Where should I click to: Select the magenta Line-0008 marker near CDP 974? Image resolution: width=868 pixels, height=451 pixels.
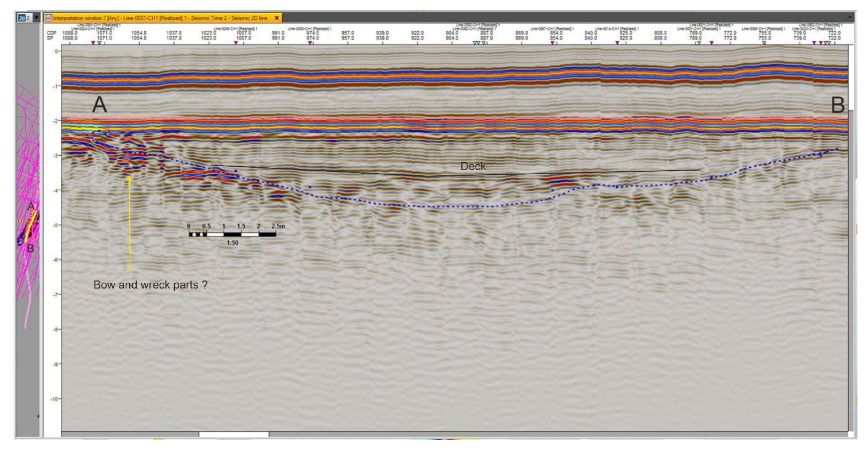(x=310, y=43)
